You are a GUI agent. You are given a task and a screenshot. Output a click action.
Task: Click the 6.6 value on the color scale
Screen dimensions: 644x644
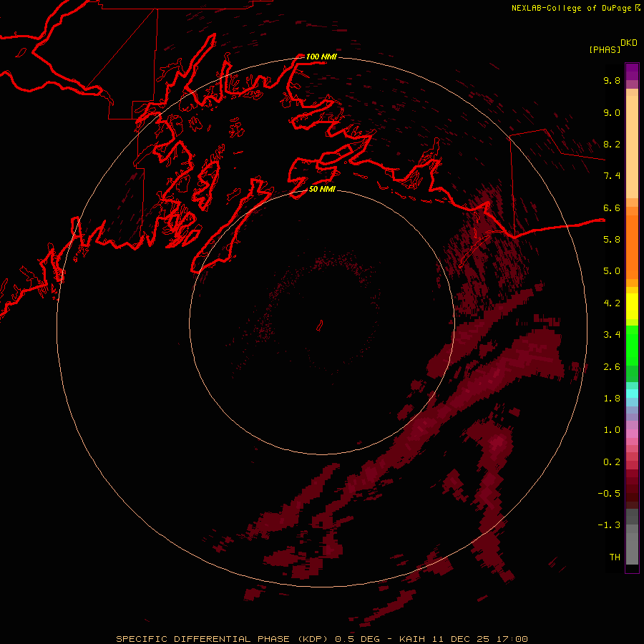[x=612, y=208]
